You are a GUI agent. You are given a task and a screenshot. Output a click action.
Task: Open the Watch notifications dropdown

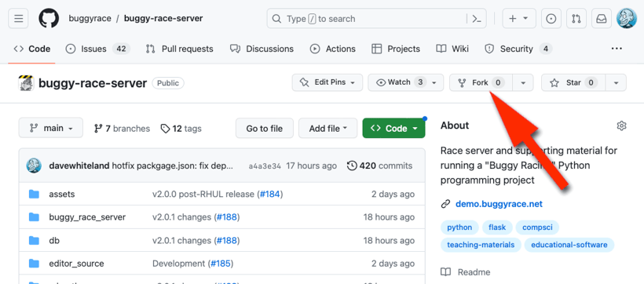(406, 82)
